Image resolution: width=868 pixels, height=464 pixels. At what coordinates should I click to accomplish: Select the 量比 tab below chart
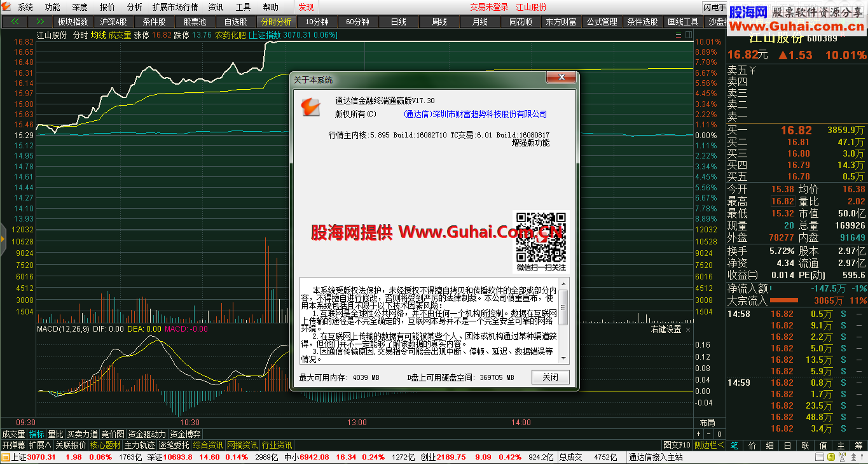55,434
